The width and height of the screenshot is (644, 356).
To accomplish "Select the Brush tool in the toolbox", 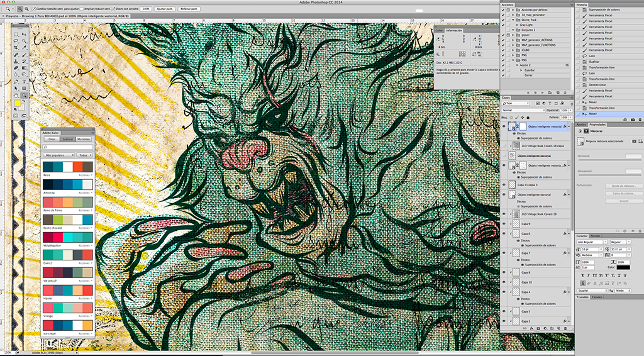I will click(x=25, y=55).
